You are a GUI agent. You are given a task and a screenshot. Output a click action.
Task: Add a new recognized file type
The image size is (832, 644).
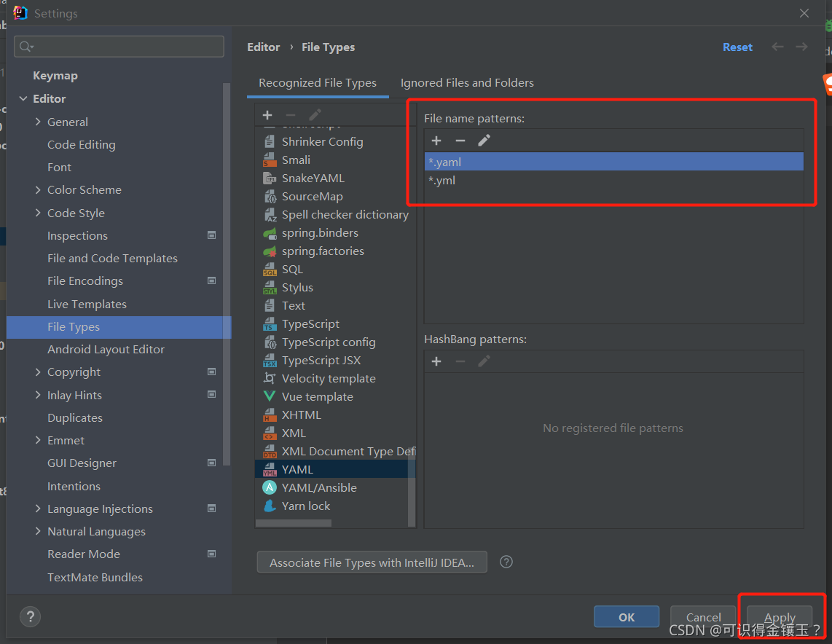coord(267,115)
